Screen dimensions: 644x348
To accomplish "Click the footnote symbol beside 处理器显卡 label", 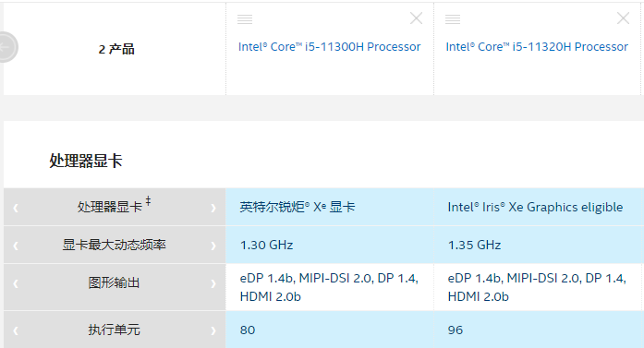I will [148, 201].
